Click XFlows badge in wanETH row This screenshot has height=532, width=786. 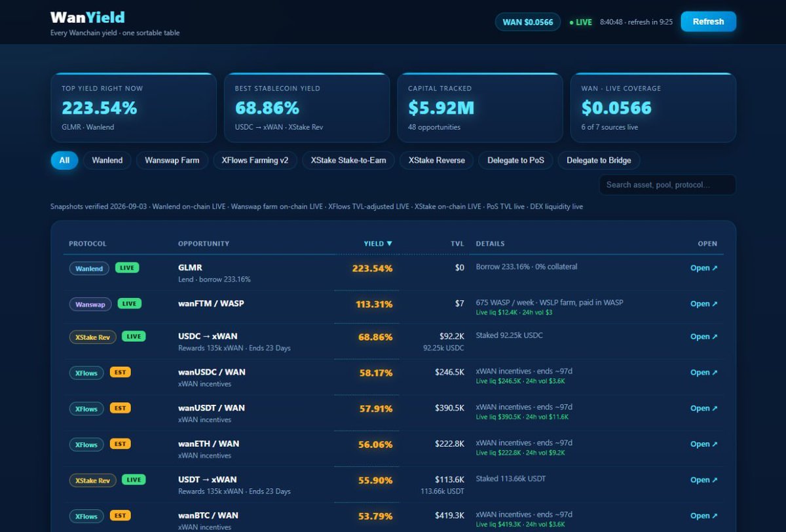tap(86, 444)
